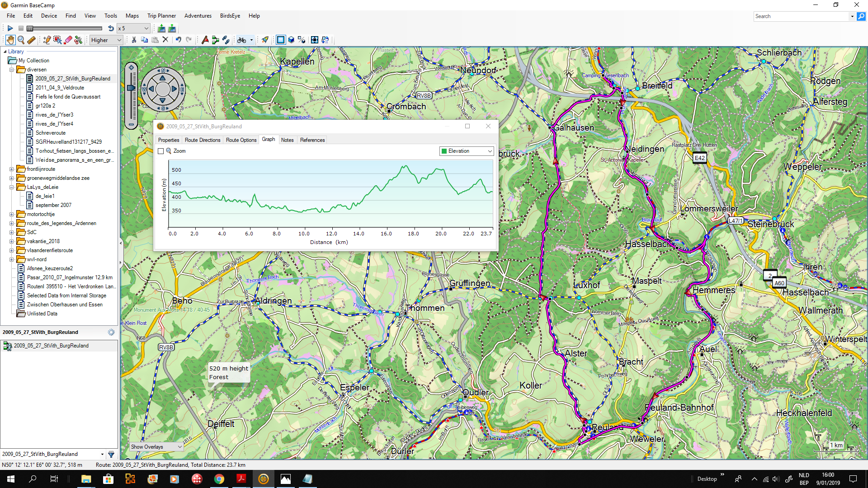Expand the wvl-nord folder
Image resolution: width=868 pixels, height=488 pixels.
pyautogui.click(x=12, y=259)
